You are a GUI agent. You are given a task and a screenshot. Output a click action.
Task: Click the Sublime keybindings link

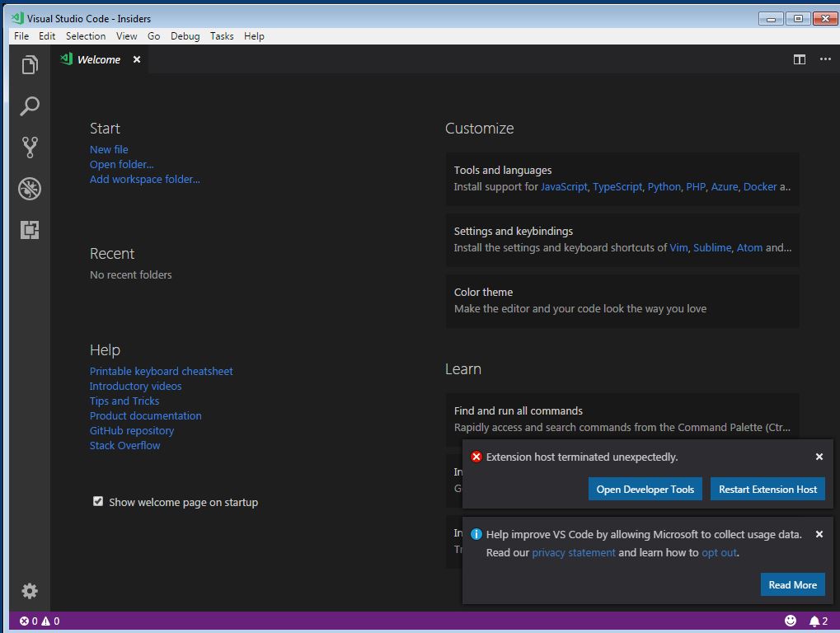(x=712, y=247)
